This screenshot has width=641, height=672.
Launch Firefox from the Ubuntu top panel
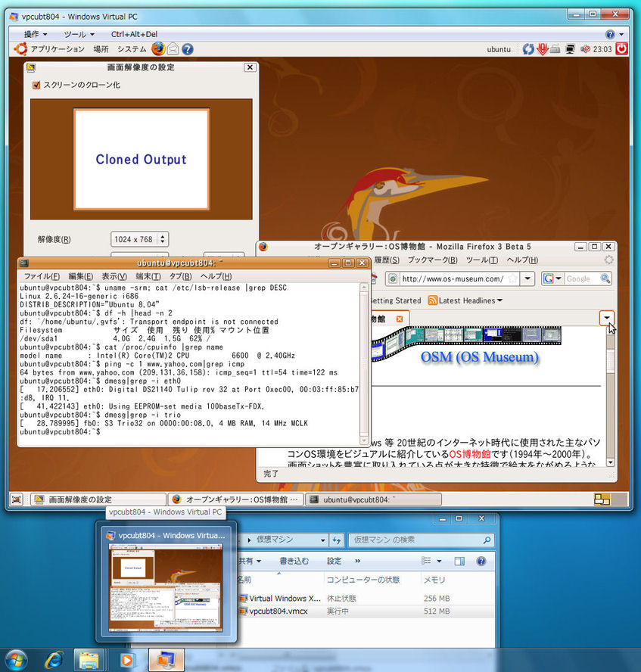tap(158, 49)
